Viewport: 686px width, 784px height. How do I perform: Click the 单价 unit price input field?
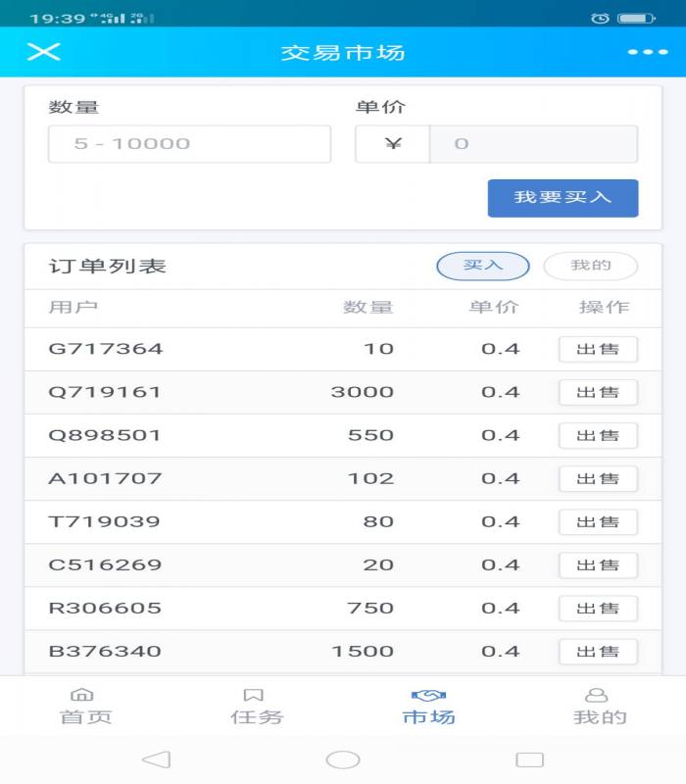click(x=533, y=144)
